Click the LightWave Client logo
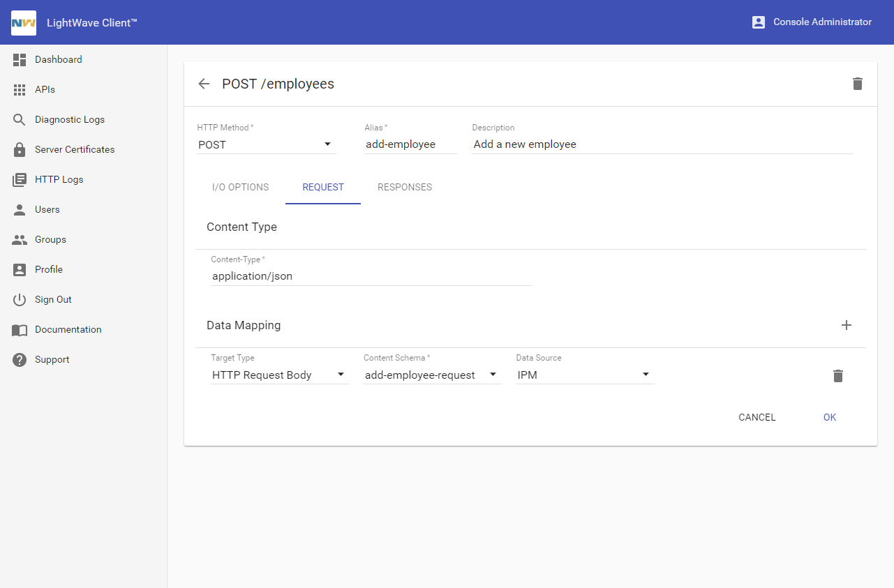 coord(24,22)
